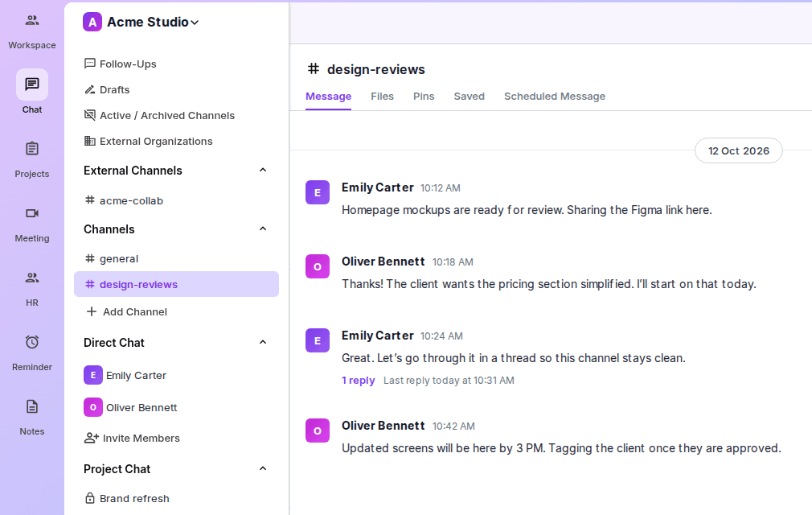Click the 10:42 AM message timestamp

pos(453,426)
